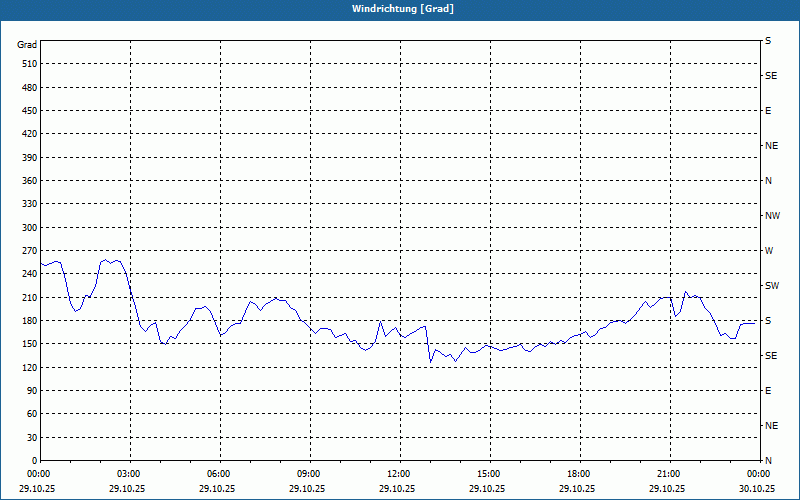Pick the 270 tick label on the left axis
The image size is (800, 500).
27,251
